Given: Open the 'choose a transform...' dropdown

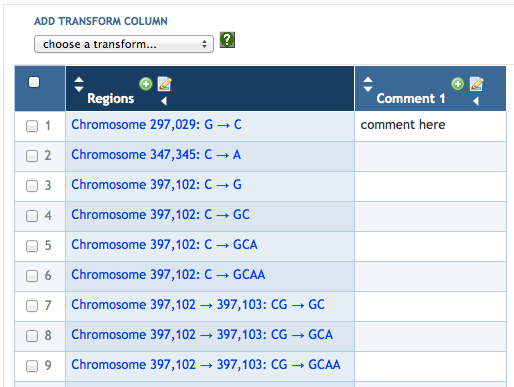Looking at the screenshot, I should point(124,44).
